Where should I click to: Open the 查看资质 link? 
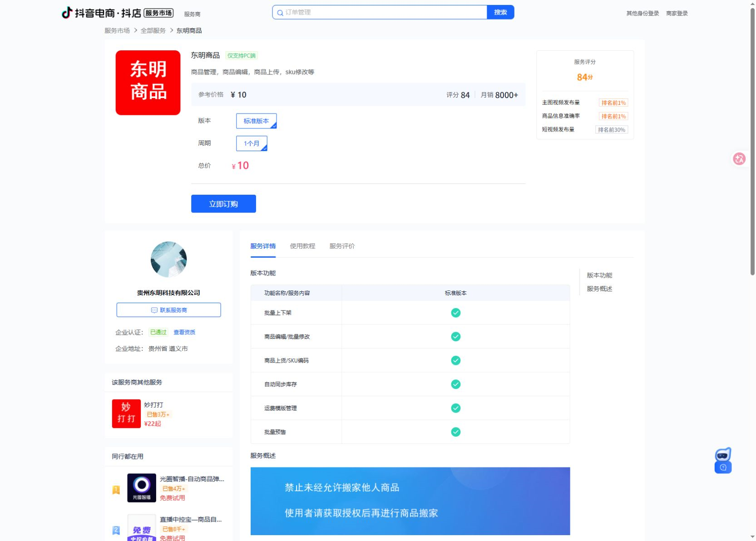(184, 332)
